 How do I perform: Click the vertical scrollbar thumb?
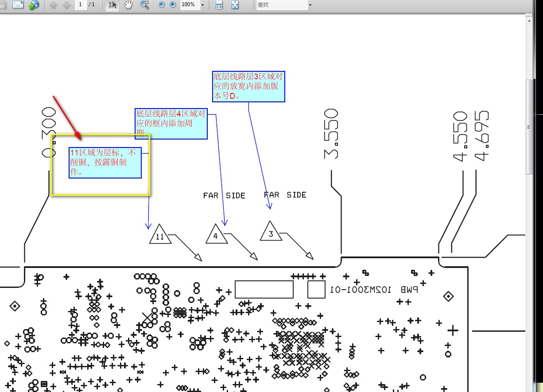pos(529,126)
